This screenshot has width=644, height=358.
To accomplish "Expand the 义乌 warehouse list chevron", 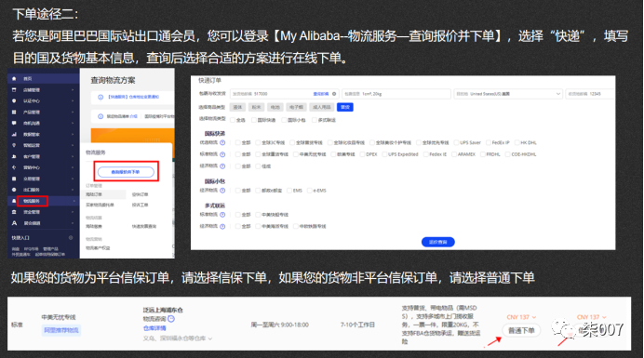I will (x=210, y=338).
